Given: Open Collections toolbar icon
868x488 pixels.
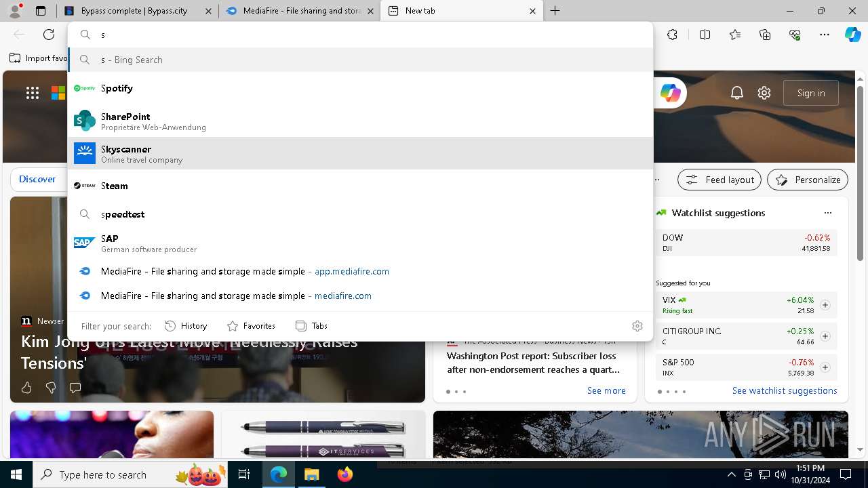Looking at the screenshot, I should pyautogui.click(x=765, y=35).
